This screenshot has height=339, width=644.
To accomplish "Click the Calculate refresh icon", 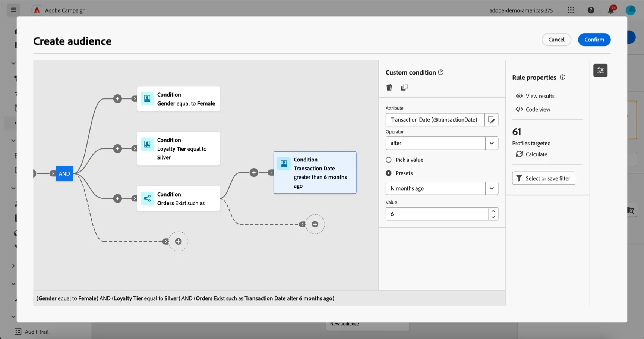I will pyautogui.click(x=519, y=154).
